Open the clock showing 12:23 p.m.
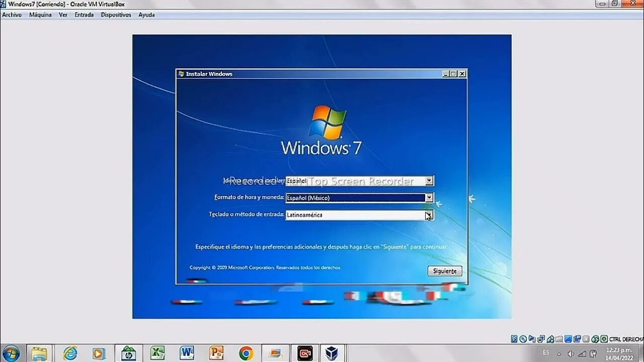The width and height of the screenshot is (644, 362). click(619, 353)
